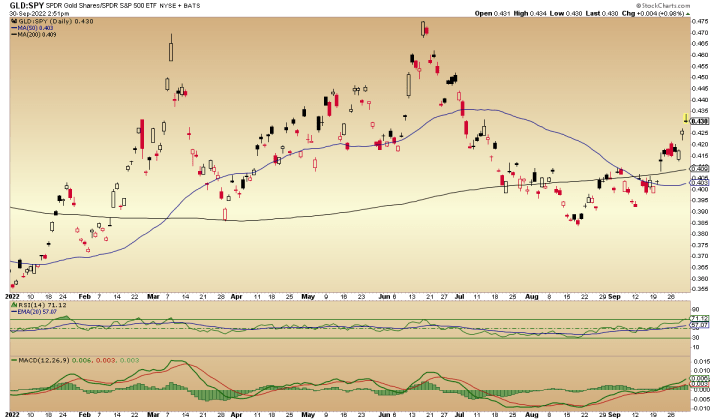This screenshot has width=720, height=420.
Task: Click the tall candlestick at June peak
Action: coord(424,29)
